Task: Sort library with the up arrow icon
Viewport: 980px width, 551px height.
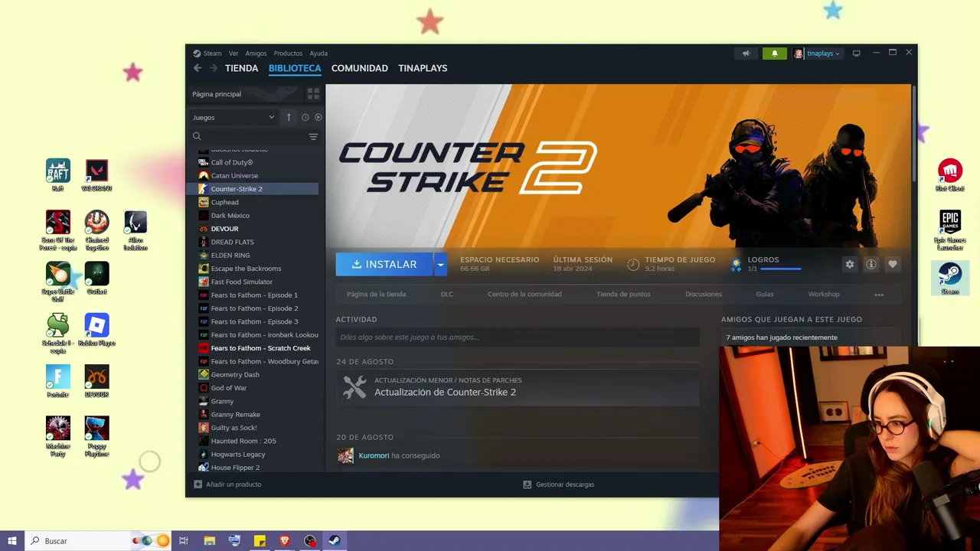Action: click(289, 117)
